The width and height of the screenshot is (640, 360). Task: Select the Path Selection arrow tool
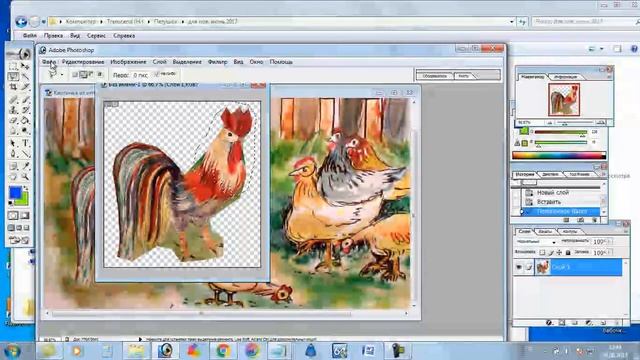pyautogui.click(x=13, y=144)
